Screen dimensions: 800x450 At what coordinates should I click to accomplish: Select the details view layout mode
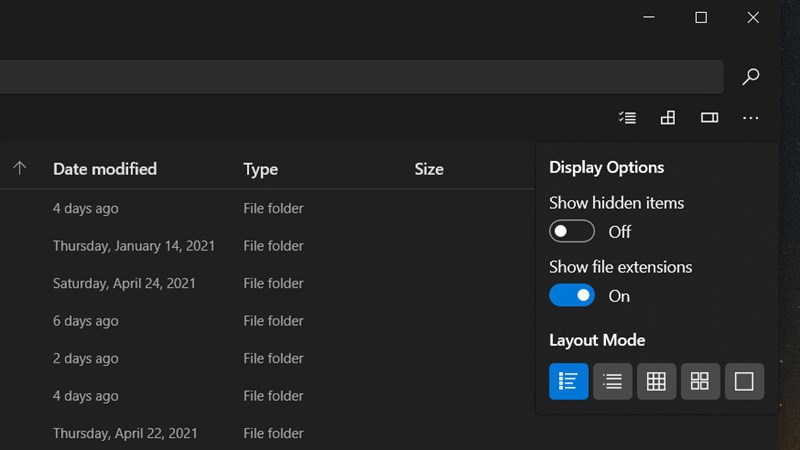pyautogui.click(x=568, y=381)
